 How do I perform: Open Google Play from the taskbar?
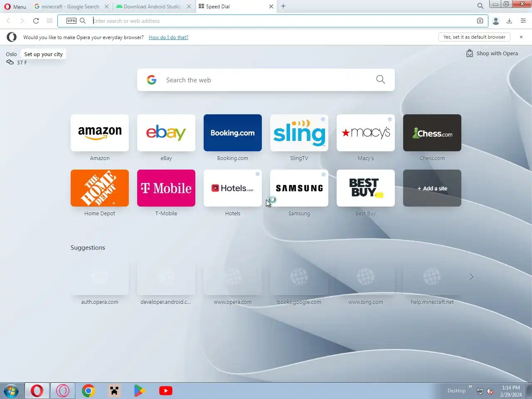pyautogui.click(x=140, y=391)
